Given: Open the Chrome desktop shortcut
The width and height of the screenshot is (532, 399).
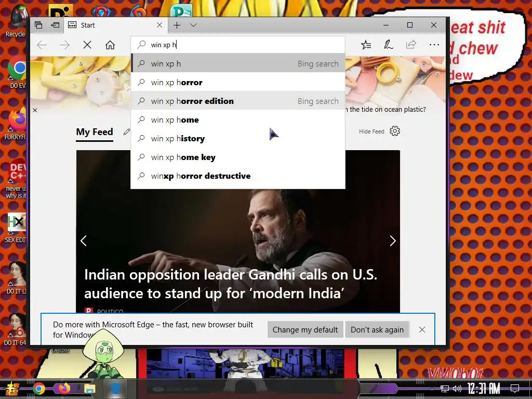Looking at the screenshot, I should tap(17, 73).
